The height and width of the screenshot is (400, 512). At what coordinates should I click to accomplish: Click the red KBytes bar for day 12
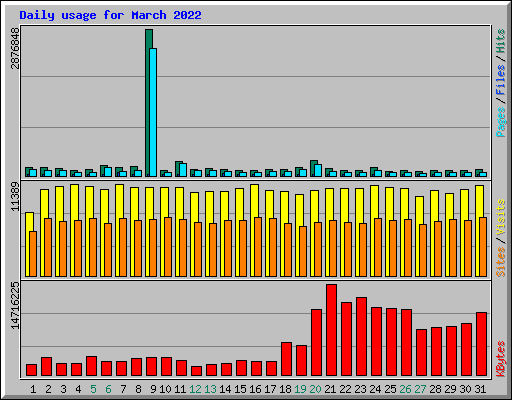pos(196,371)
